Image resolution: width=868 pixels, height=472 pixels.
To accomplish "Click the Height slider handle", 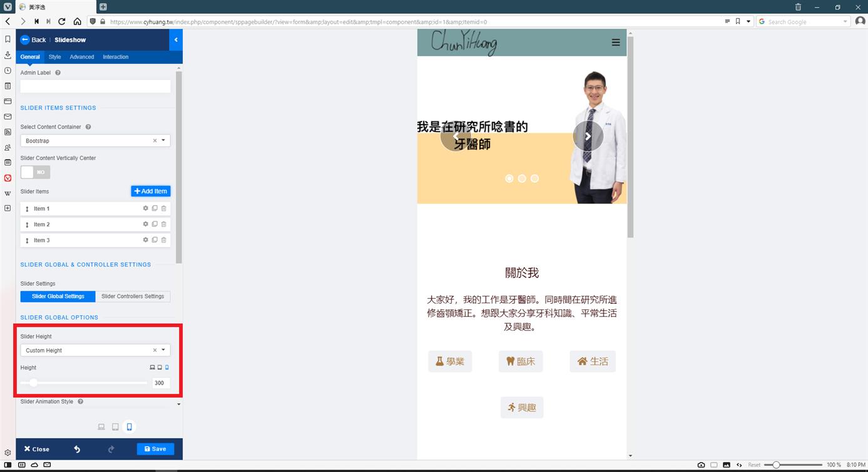I will pyautogui.click(x=34, y=383).
